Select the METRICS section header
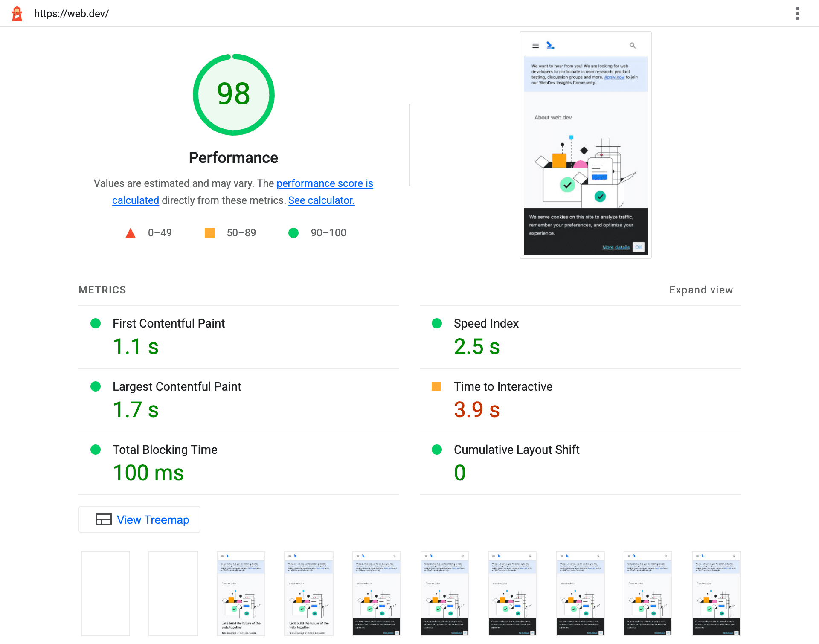 point(102,289)
